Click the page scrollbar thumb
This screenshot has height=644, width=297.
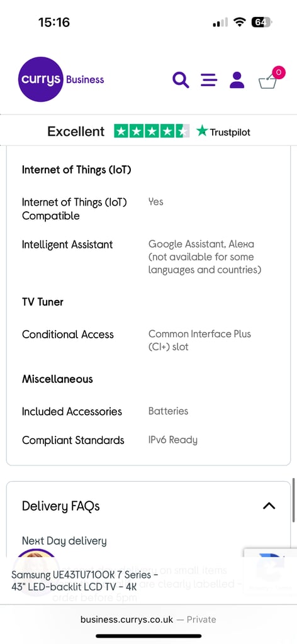tap(294, 500)
